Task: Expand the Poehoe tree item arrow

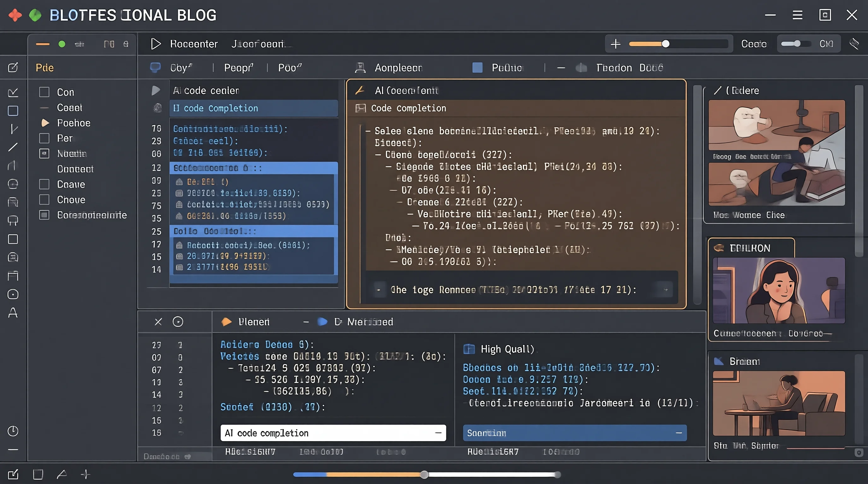Action: pos(45,123)
